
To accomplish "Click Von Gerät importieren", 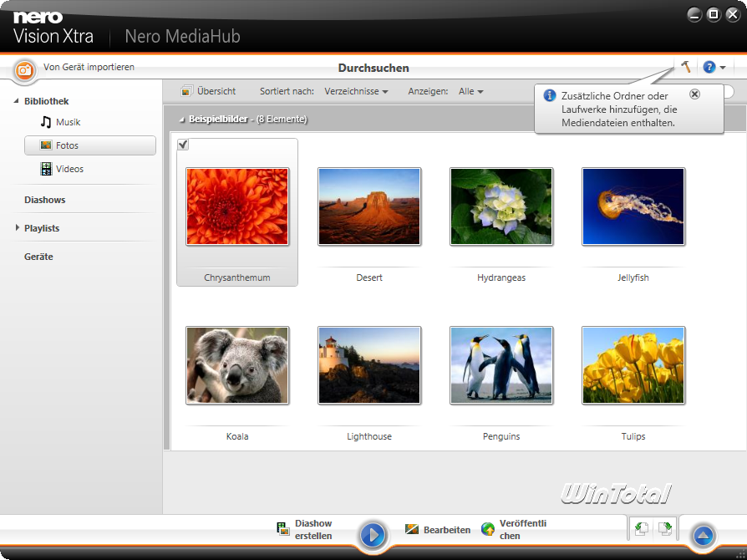I will tap(89, 67).
